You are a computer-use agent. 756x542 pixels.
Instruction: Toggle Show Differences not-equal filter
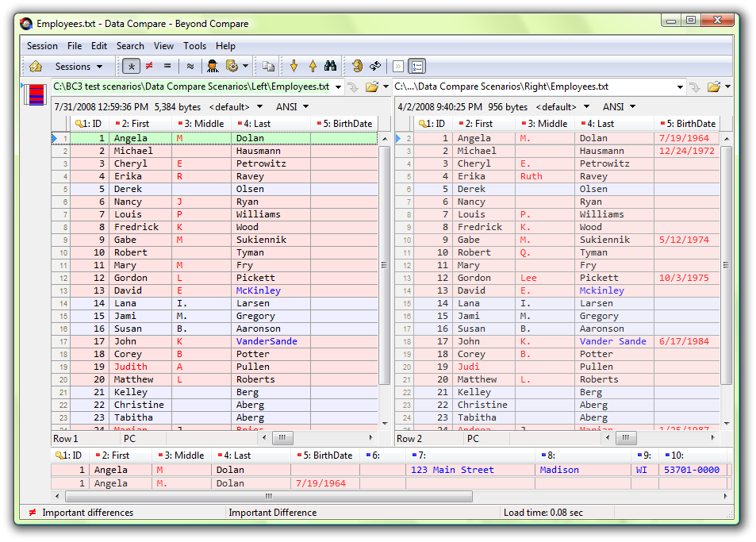click(x=149, y=66)
